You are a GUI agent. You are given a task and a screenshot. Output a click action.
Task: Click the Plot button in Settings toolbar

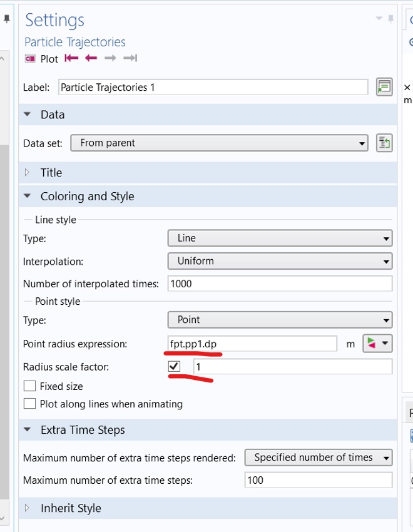(41, 59)
